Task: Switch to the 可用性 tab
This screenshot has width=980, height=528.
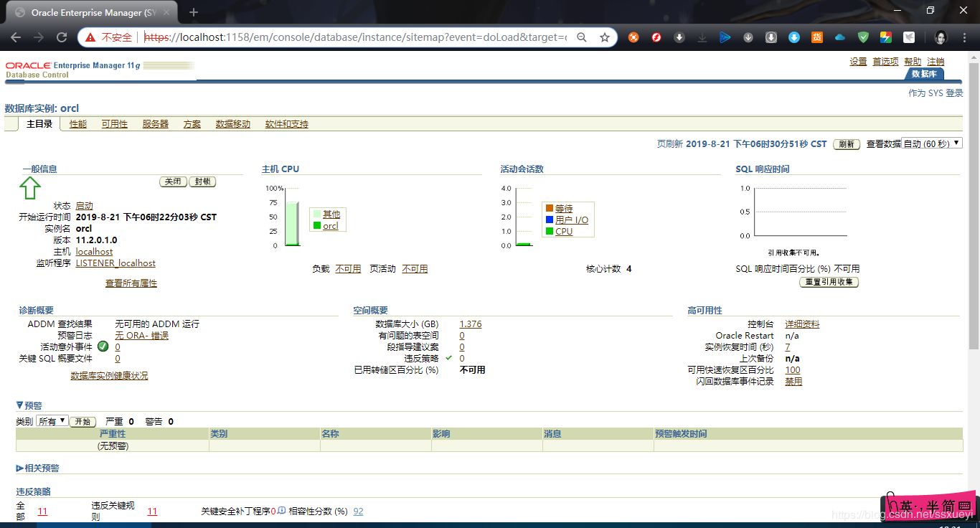Action: click(115, 124)
